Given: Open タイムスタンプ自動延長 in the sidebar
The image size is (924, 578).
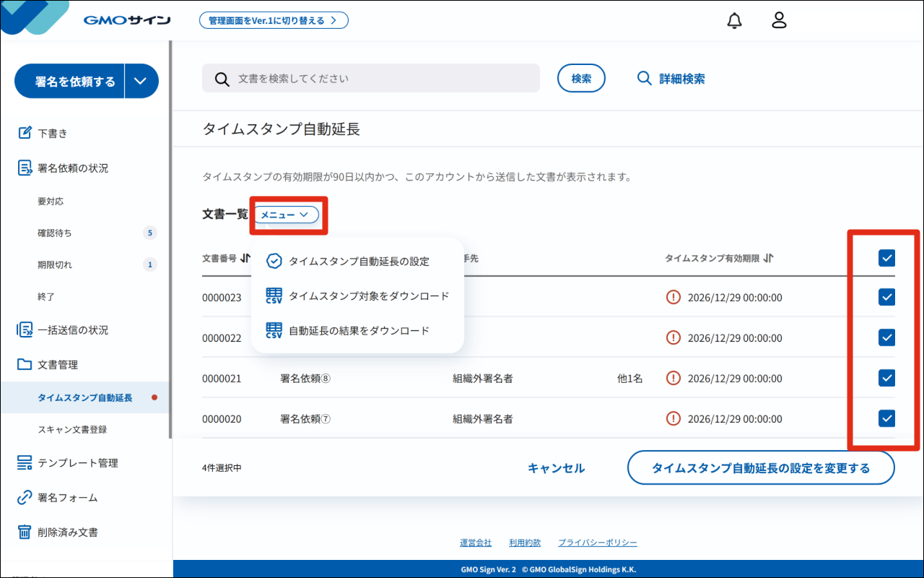Looking at the screenshot, I should point(85,397).
